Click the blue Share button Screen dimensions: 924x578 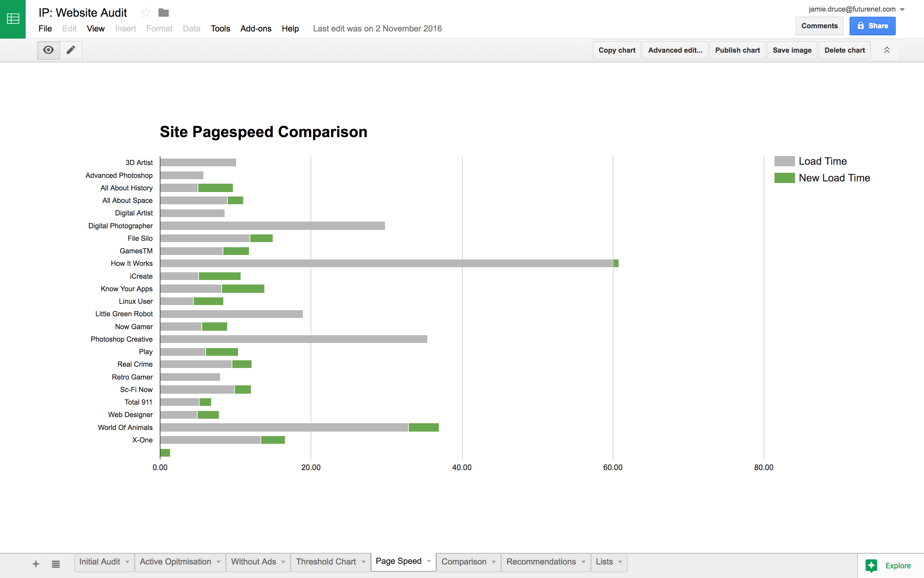click(x=872, y=26)
